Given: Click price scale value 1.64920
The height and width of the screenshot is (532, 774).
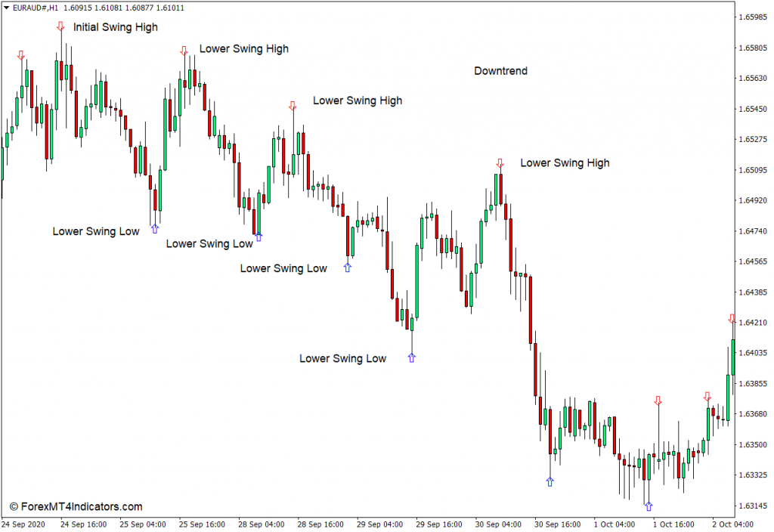Looking at the screenshot, I should pos(753,200).
